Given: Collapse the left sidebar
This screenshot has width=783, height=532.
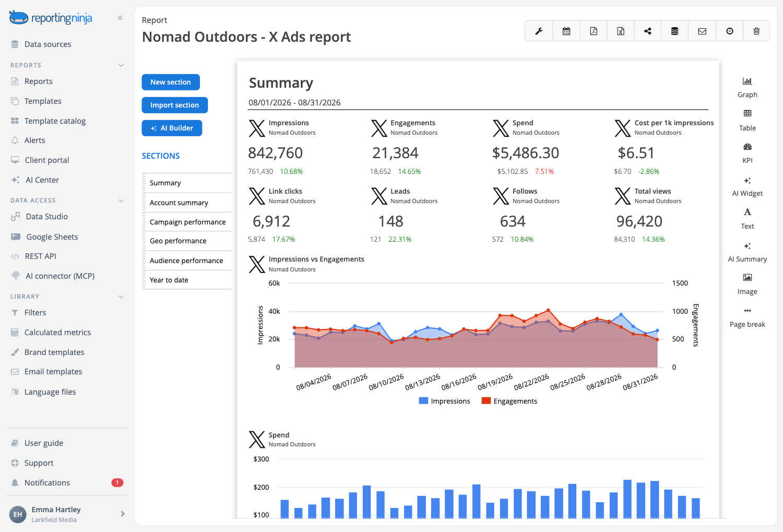Looking at the screenshot, I should point(120,18).
